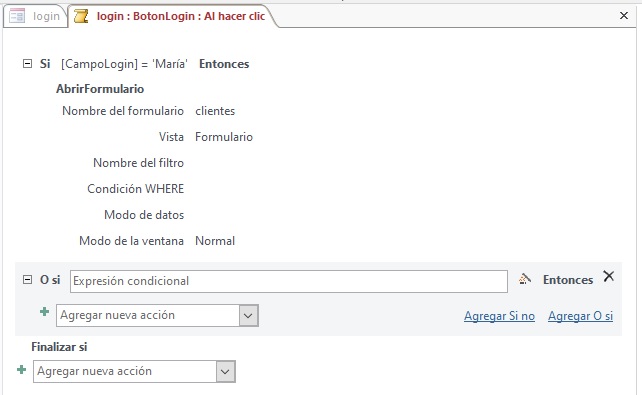Click the Modo de datos label
Image resolution: width=642 pixels, height=395 pixels.
[x=144, y=215]
